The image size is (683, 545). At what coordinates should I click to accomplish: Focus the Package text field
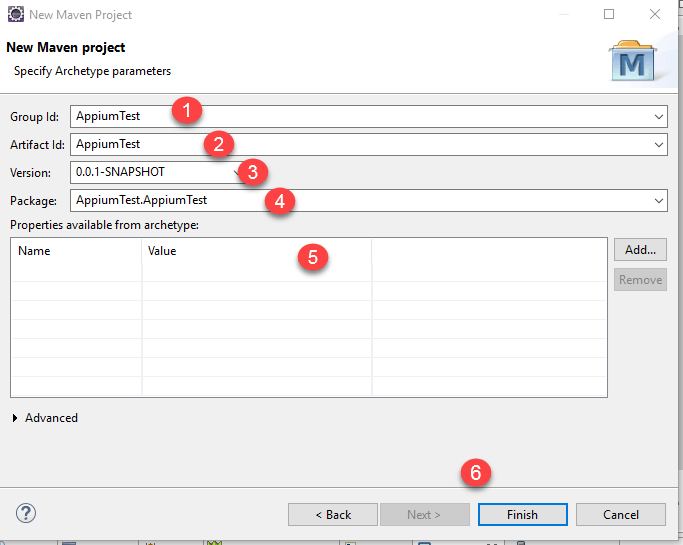pyautogui.click(x=369, y=200)
